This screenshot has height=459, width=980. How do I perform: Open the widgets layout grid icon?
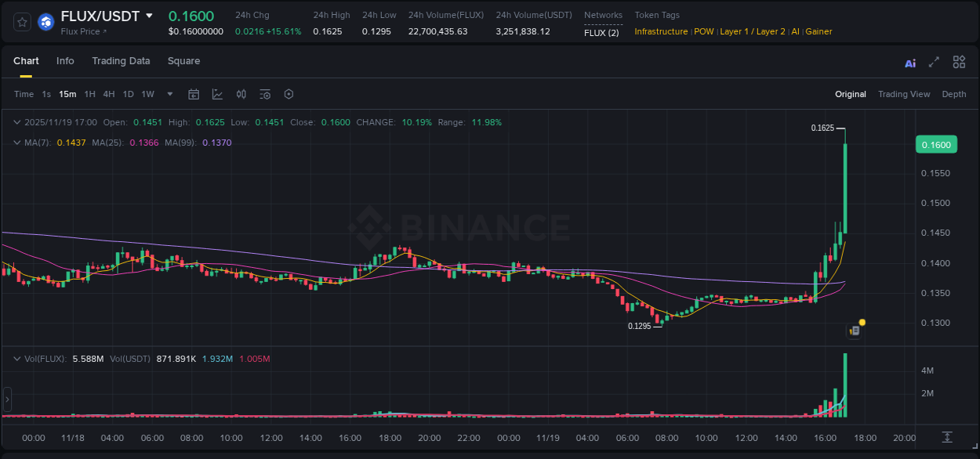click(x=959, y=62)
